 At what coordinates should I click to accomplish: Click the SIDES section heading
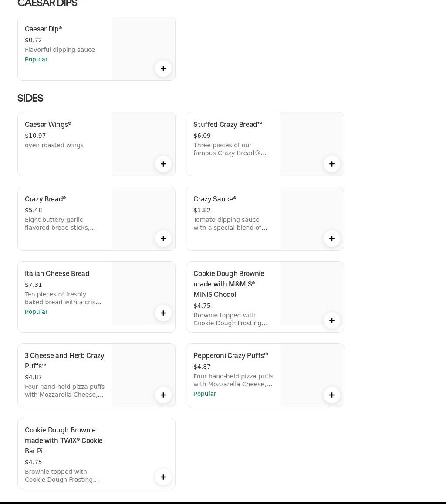click(30, 98)
